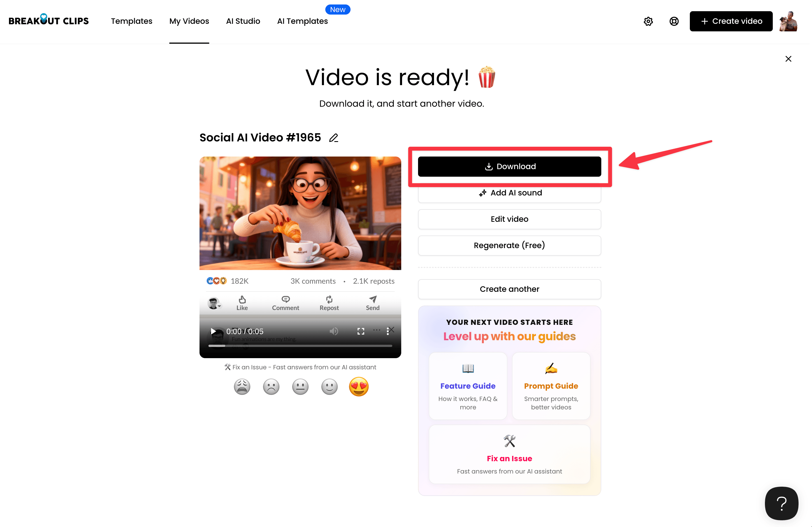This screenshot has width=812, height=527.
Task: Select the heart-eyes emoji rating
Action: click(x=359, y=387)
